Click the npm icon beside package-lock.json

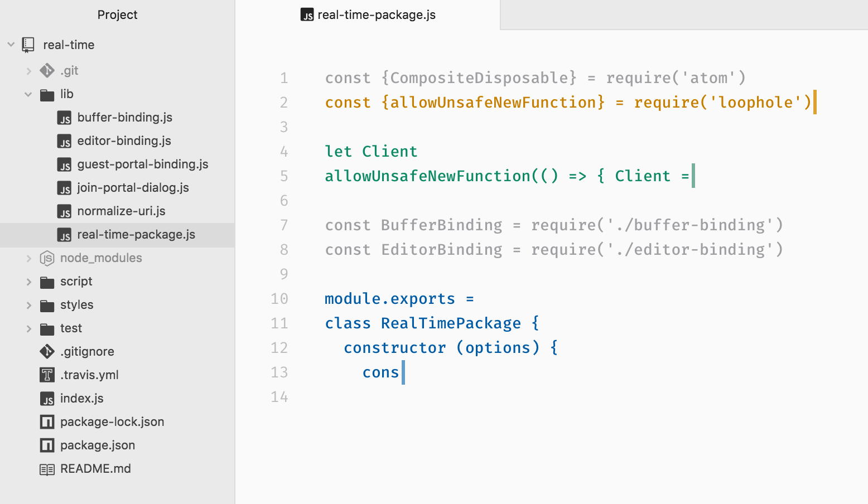47,422
